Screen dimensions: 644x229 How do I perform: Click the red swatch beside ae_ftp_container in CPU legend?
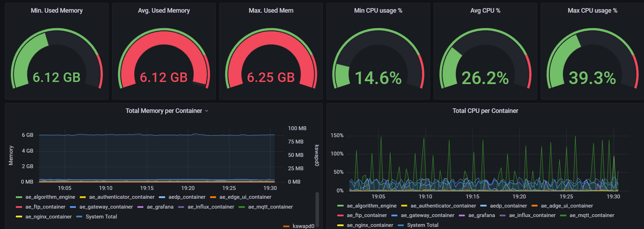tap(340, 216)
